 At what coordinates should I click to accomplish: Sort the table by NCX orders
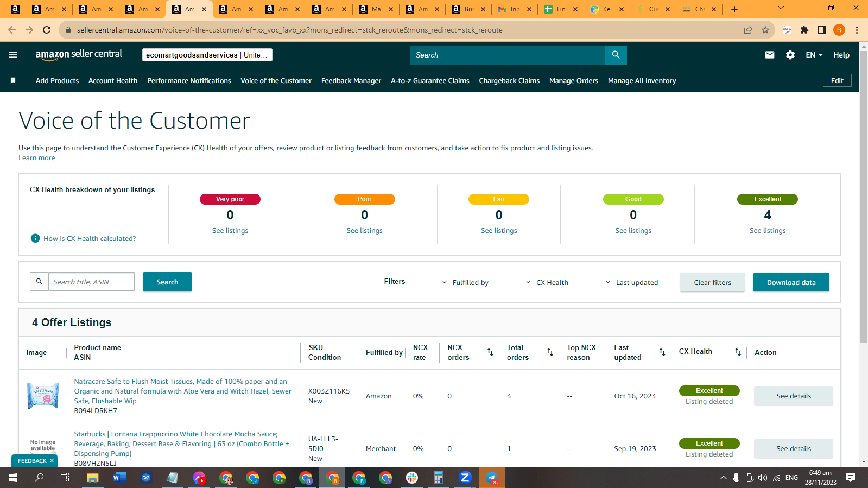[490, 352]
